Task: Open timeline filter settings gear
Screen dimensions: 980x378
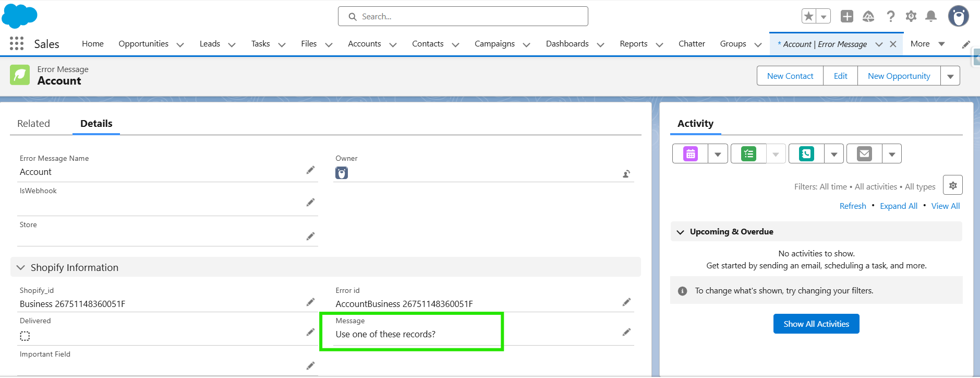Action: [952, 185]
